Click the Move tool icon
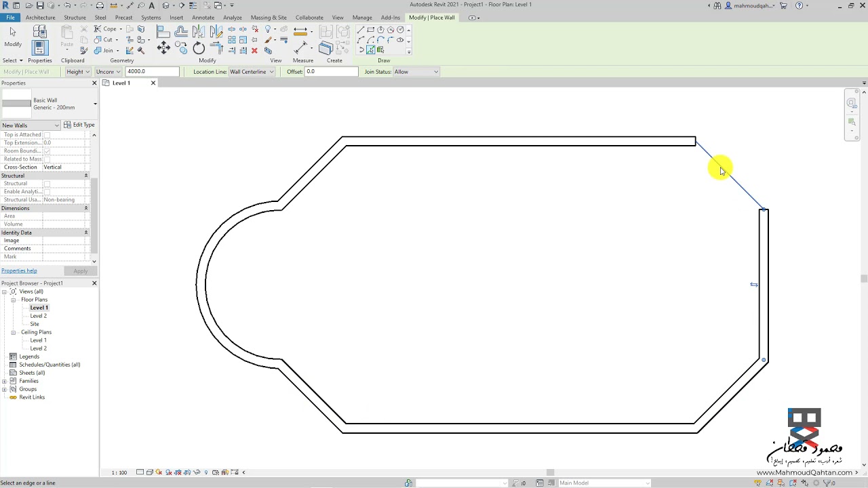Screen dimensions: 868x488 (163, 47)
